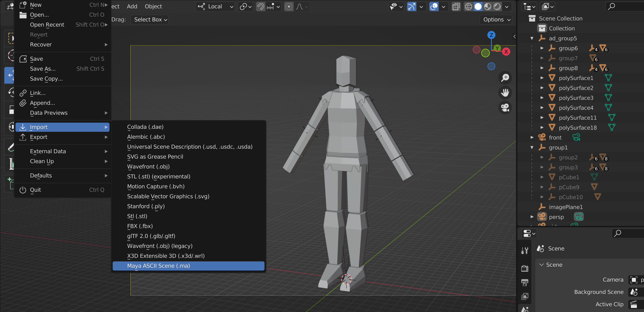This screenshot has height=312, width=644.
Task: Toggle the camera view icon
Action: (x=505, y=108)
